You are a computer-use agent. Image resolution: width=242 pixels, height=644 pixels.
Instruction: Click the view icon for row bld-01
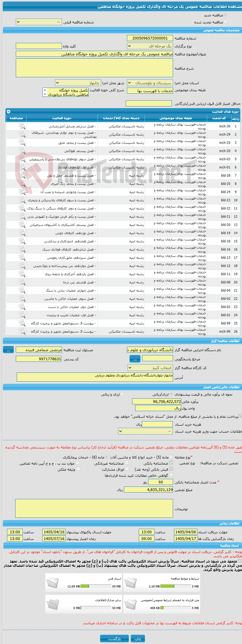[22, 315]
